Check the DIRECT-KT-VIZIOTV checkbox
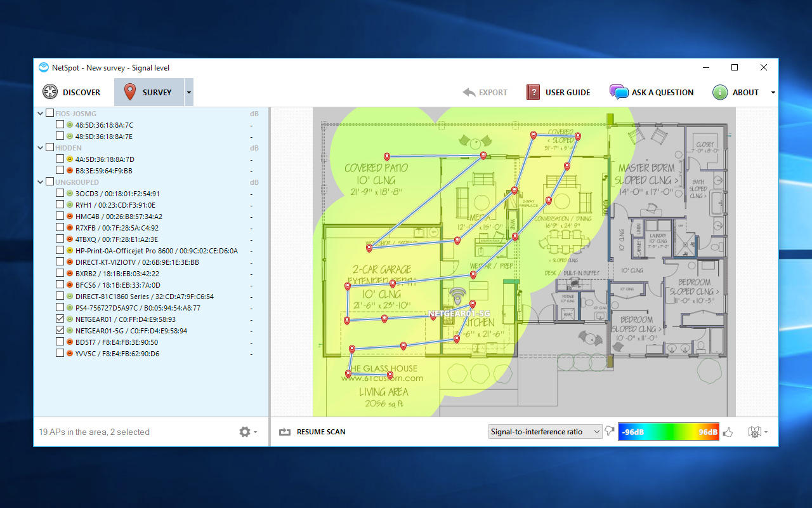Image resolution: width=812 pixels, height=508 pixels. click(60, 262)
